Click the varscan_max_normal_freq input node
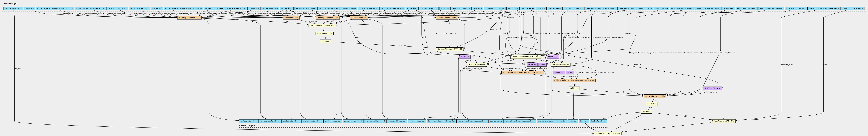Viewport: 868px width, 136px height. point(392,8)
